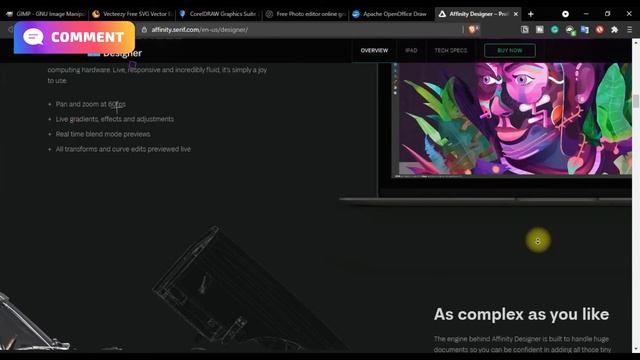The height and width of the screenshot is (360, 640).
Task: Close the Affinity Designer tab
Action: tap(516, 14)
